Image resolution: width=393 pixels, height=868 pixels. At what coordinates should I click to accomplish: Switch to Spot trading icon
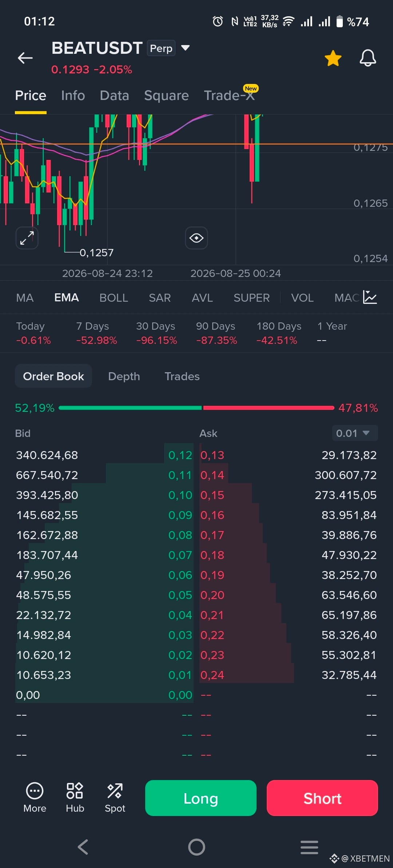click(x=115, y=798)
